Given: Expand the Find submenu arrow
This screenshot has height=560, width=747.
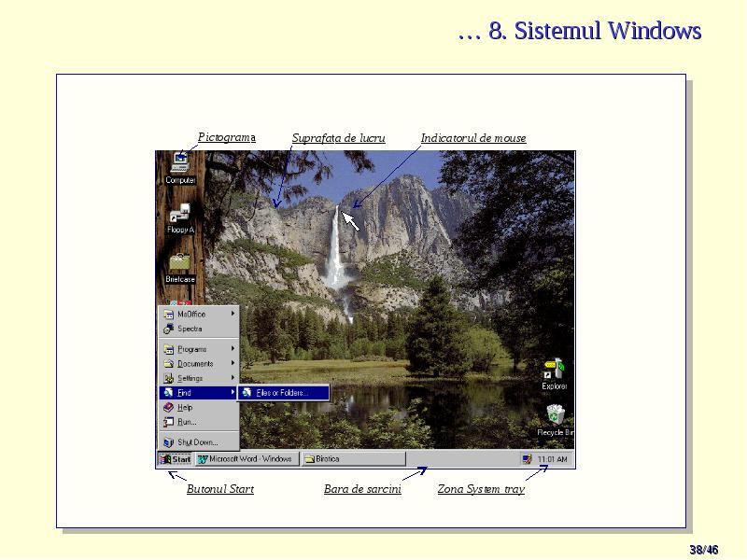Looking at the screenshot, I should tap(233, 392).
